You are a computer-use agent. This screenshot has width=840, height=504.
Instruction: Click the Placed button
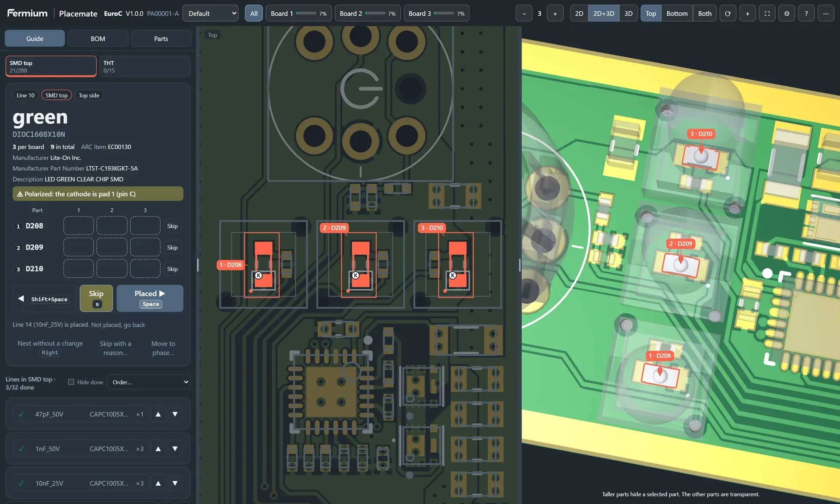(150, 298)
